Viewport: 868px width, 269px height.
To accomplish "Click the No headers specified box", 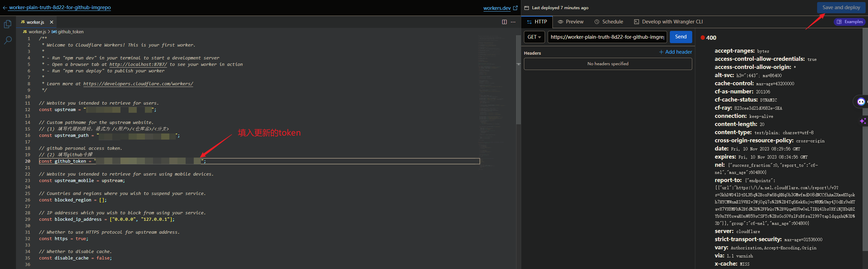I will coord(608,64).
